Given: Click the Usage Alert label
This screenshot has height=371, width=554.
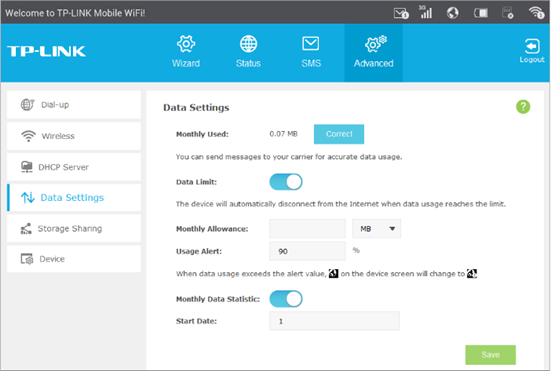Looking at the screenshot, I should 199,251.
